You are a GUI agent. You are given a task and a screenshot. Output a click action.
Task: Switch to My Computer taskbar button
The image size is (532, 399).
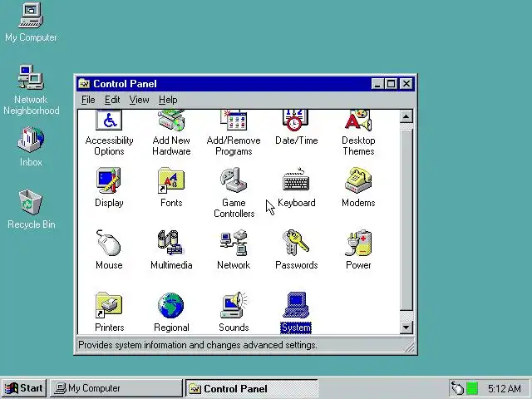tap(116, 388)
